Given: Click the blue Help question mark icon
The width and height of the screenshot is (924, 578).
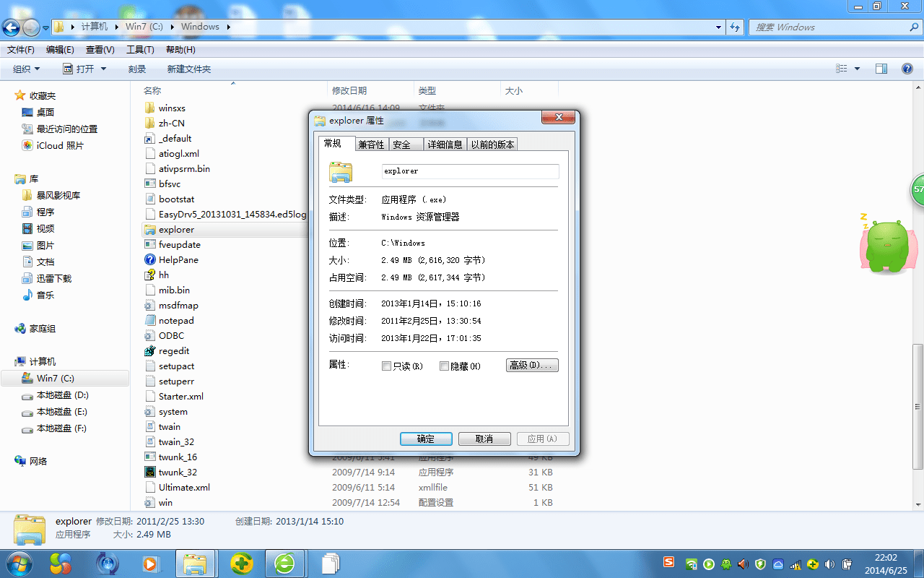Looking at the screenshot, I should [x=907, y=68].
